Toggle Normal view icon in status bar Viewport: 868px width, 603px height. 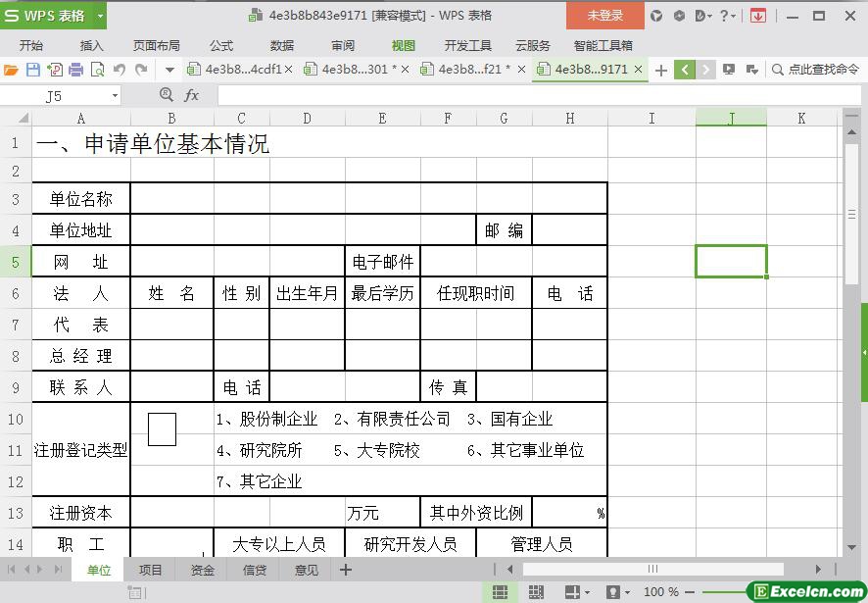500,592
